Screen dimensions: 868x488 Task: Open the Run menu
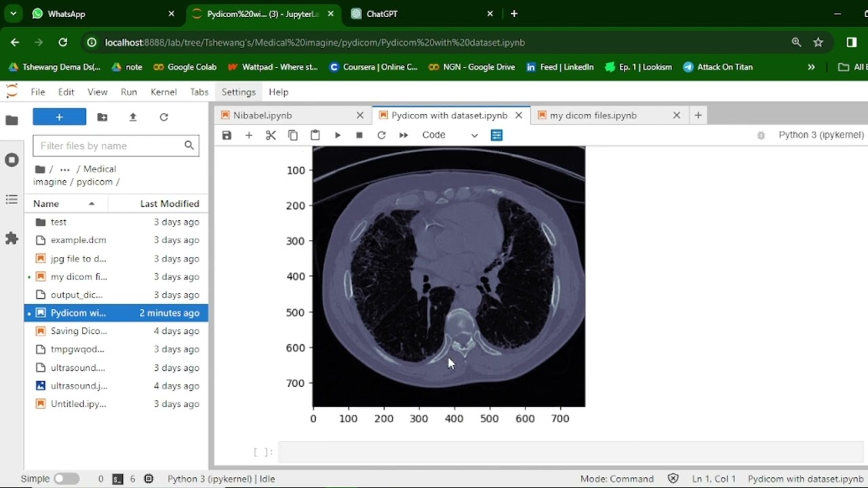(129, 91)
